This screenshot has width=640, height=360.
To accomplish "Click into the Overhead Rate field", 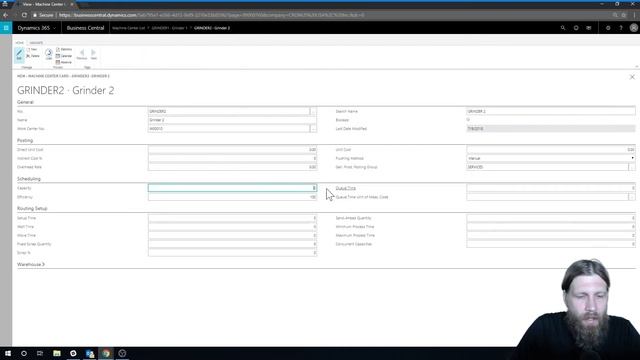I will point(232,167).
